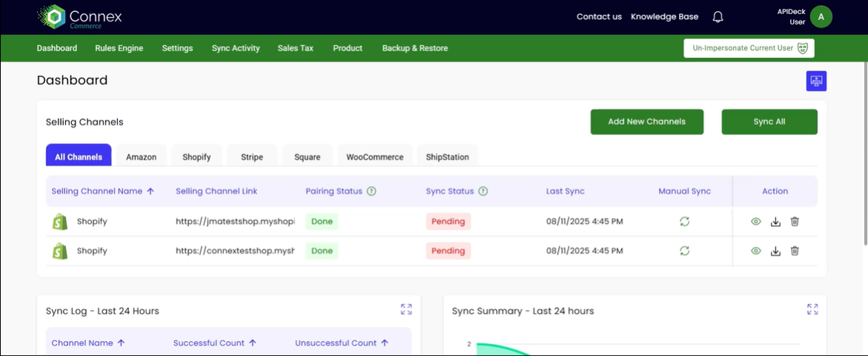The image size is (868, 356).
Task: Open the Backup & Restore menu
Action: (x=415, y=48)
